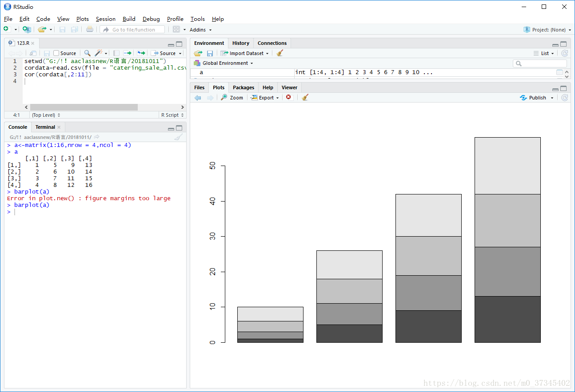Click the Print icon in the main toolbar
This screenshot has height=392, width=575.
point(90,29)
